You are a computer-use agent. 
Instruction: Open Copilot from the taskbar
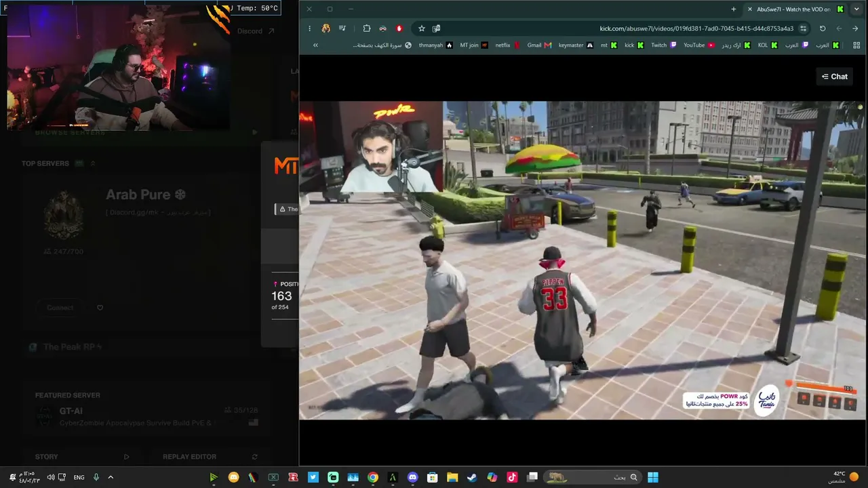coord(492,477)
